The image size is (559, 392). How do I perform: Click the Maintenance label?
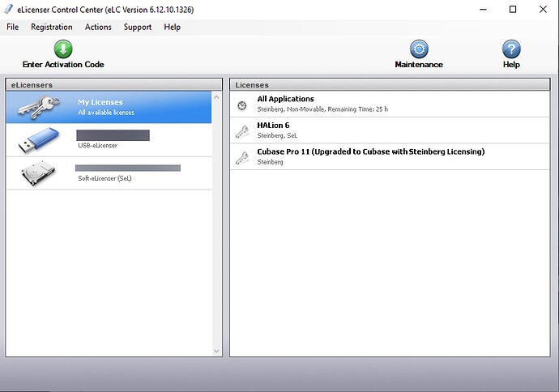click(419, 65)
